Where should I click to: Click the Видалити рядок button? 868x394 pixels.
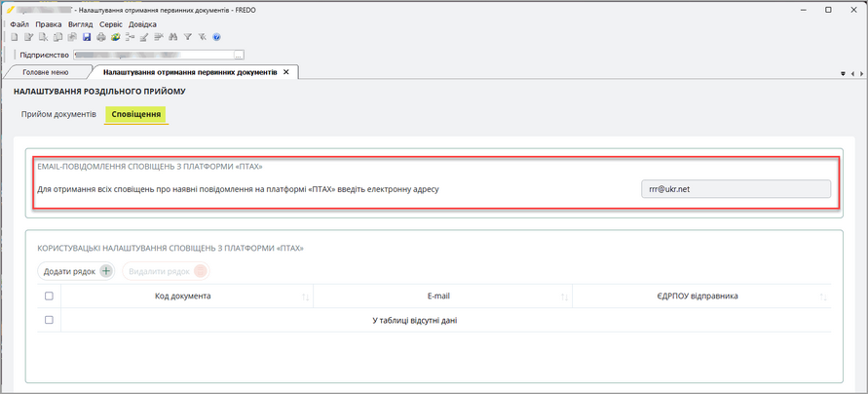tap(166, 271)
